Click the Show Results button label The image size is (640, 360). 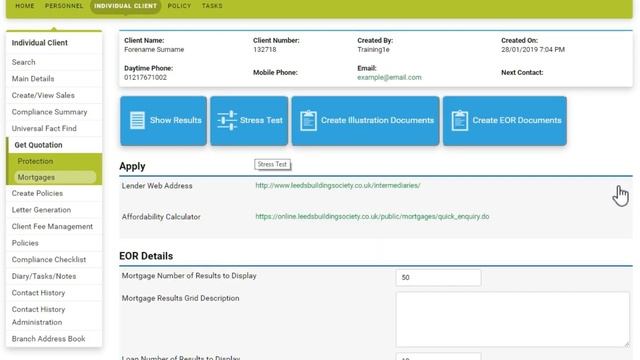(x=176, y=120)
